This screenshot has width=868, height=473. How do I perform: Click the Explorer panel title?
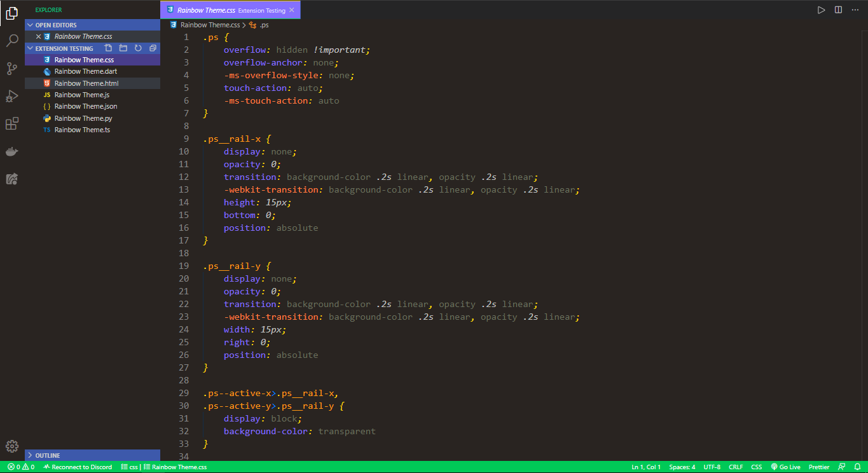pyautogui.click(x=49, y=10)
